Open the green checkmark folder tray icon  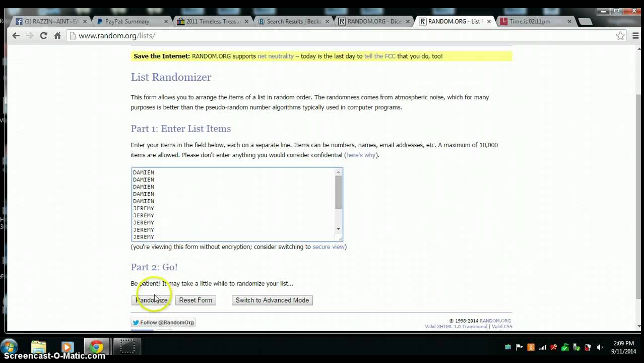[x=565, y=347]
